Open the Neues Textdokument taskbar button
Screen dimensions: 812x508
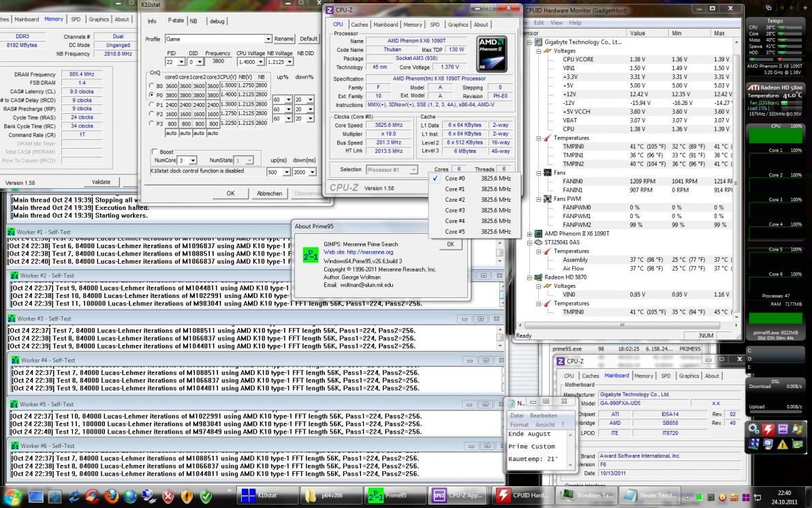click(x=650, y=496)
